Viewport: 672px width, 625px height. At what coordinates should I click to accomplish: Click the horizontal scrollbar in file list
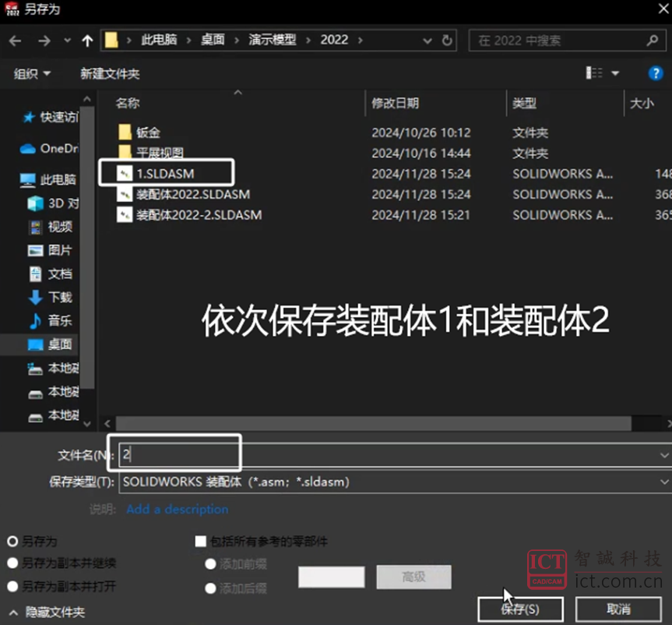point(373,424)
